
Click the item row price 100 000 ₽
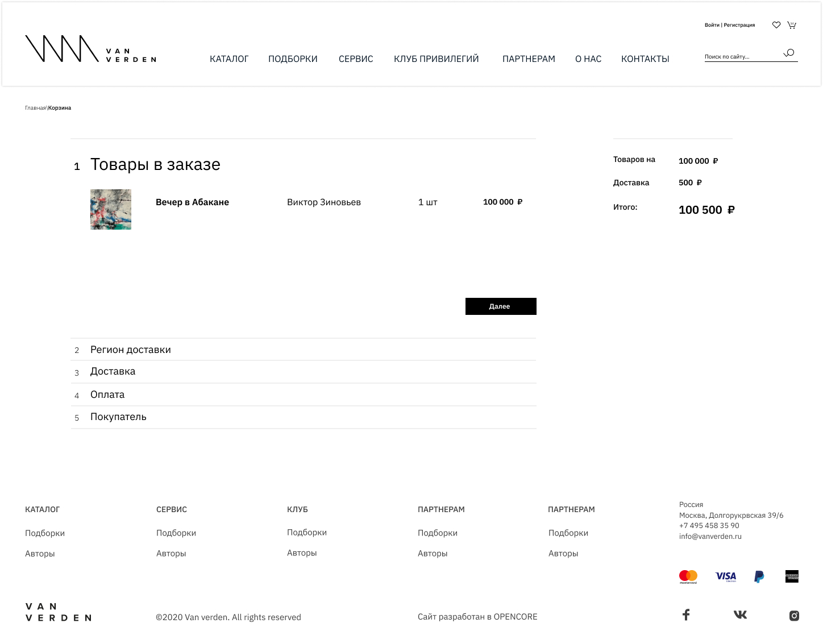coord(502,202)
